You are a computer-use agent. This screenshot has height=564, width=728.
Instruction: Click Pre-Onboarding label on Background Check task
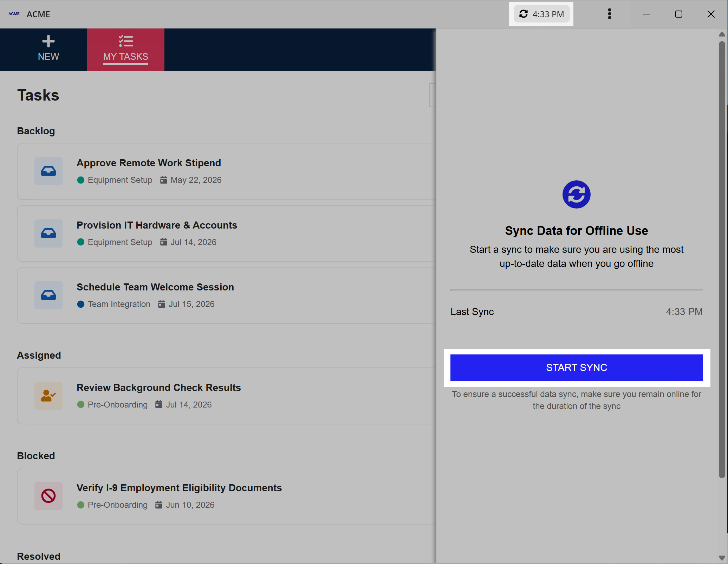(118, 405)
